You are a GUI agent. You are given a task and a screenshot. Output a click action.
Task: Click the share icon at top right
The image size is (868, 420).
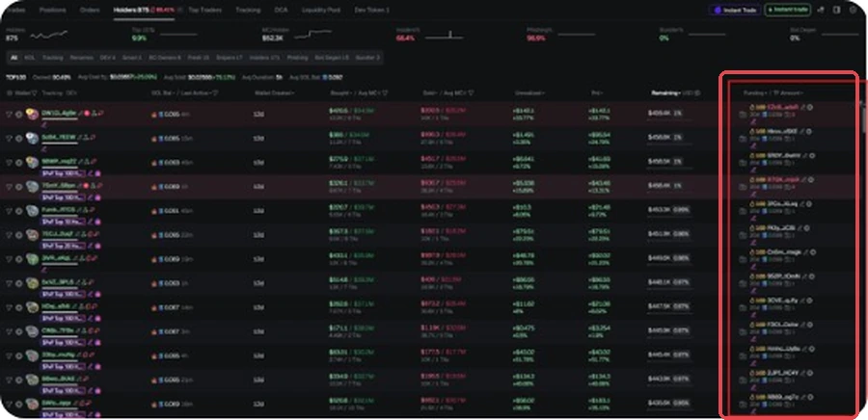coord(821,10)
